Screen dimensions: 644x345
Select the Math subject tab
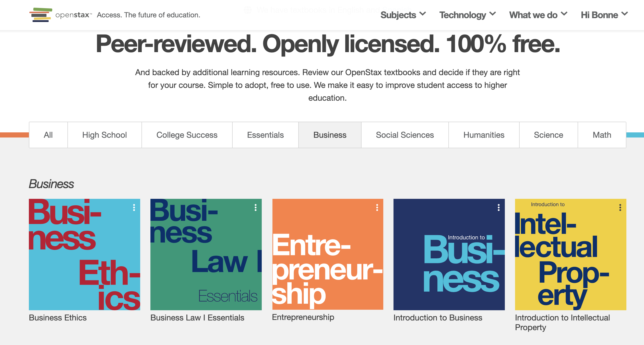pos(602,135)
